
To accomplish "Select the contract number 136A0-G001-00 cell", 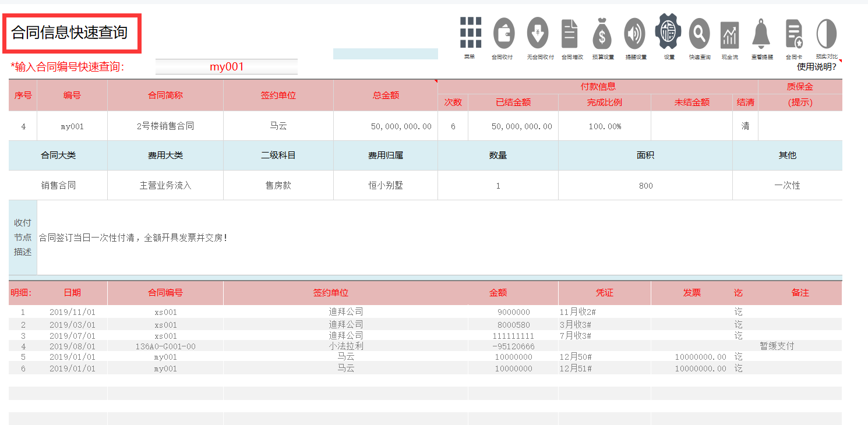I will (165, 346).
